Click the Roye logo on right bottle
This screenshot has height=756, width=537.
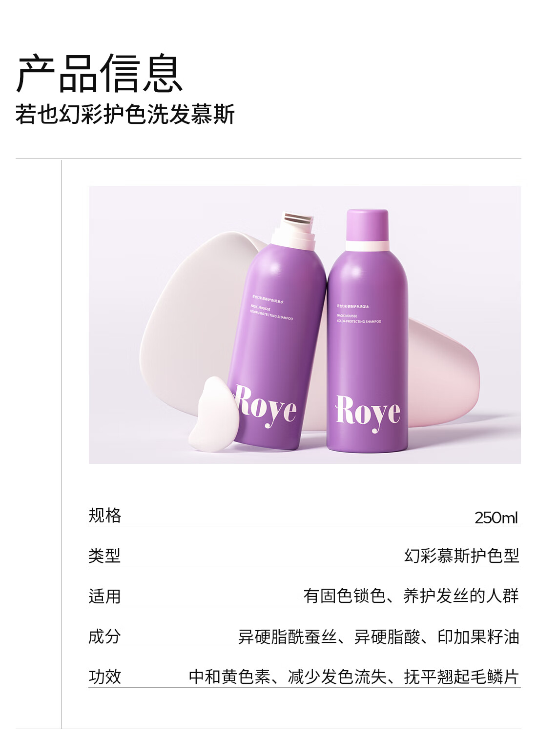[x=368, y=413]
